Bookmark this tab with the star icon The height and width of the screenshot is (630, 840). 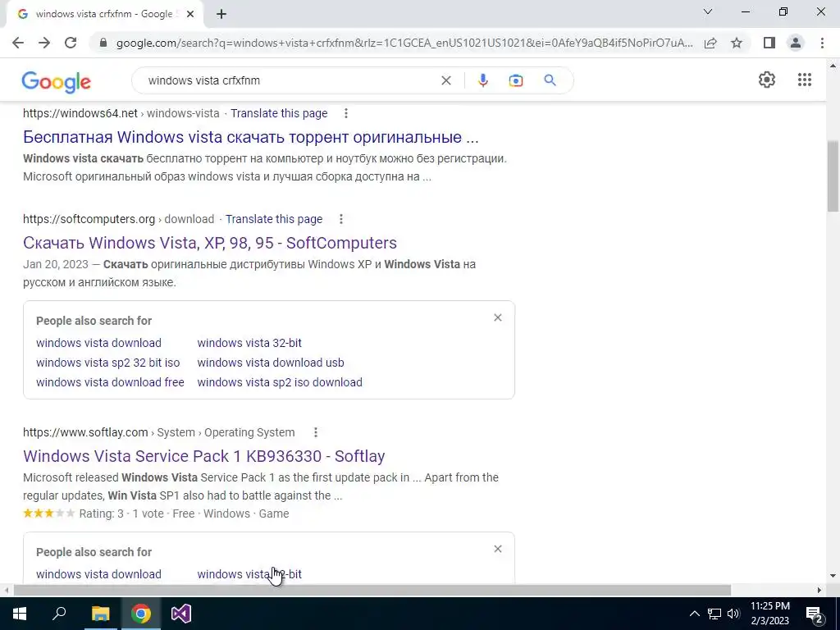737,43
